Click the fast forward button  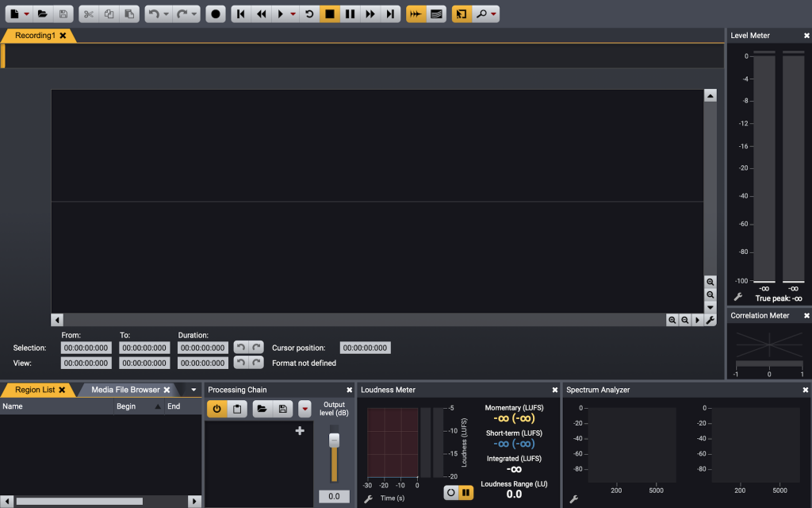tap(370, 14)
